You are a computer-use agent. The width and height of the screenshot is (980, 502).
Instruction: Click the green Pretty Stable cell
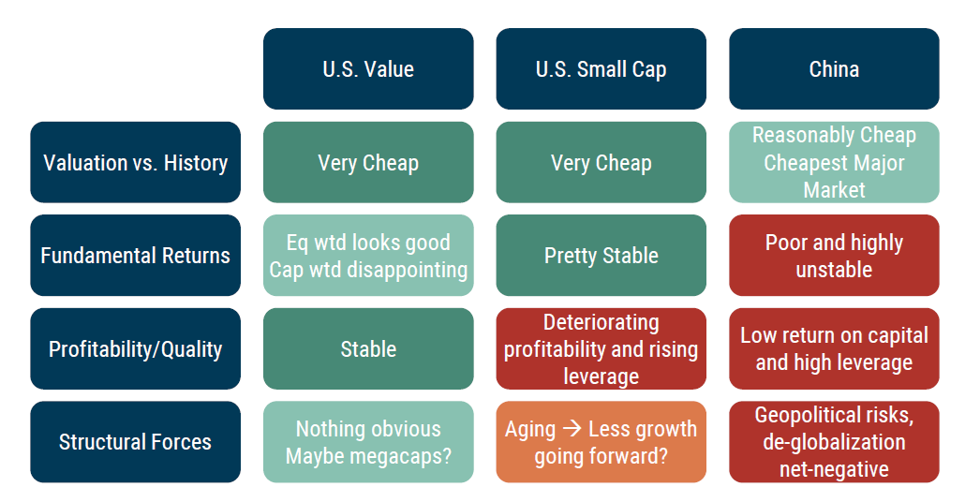tap(601, 256)
